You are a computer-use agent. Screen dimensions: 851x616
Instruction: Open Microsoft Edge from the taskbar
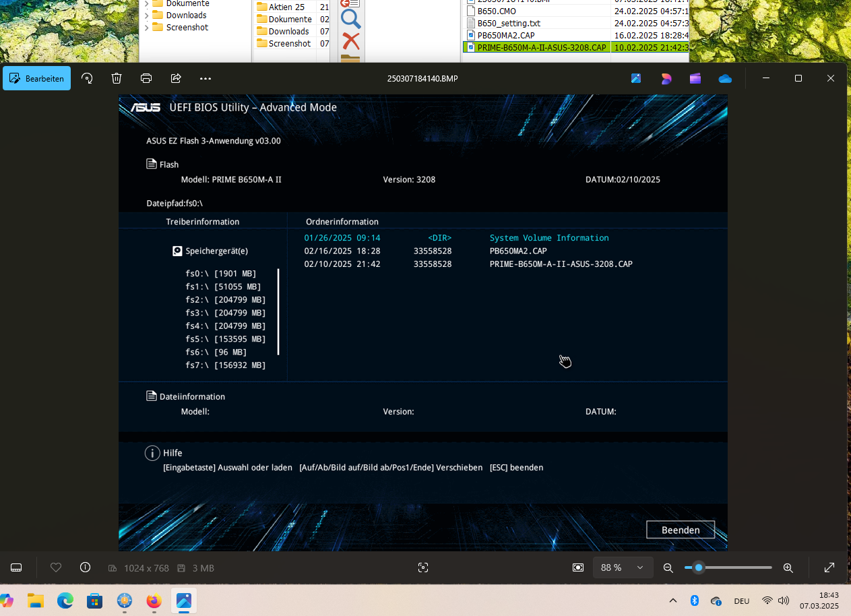[65, 600]
